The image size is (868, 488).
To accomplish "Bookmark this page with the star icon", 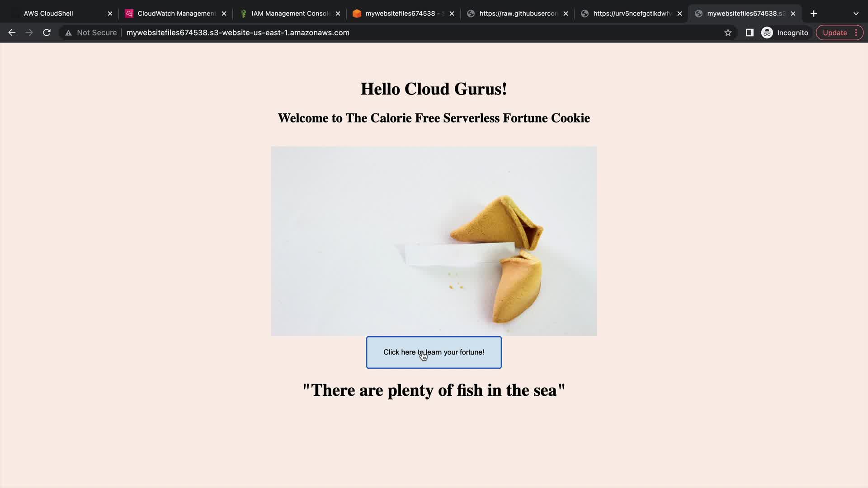I will click(728, 33).
